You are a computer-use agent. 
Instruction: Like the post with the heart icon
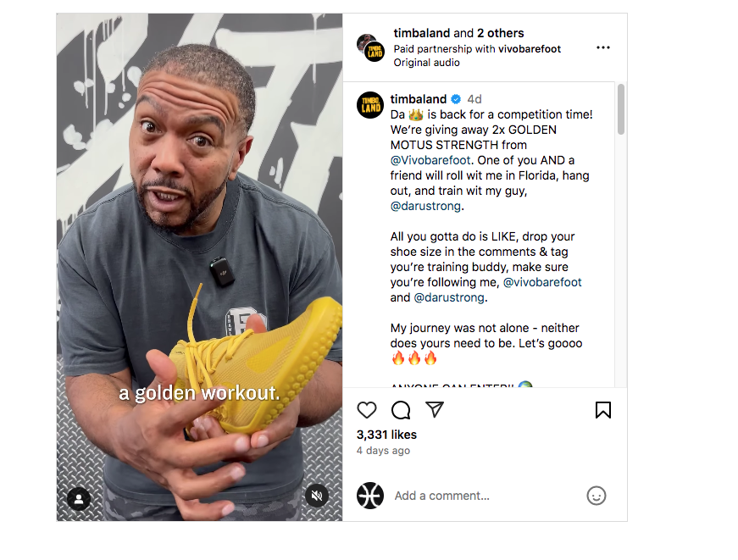[367, 410]
